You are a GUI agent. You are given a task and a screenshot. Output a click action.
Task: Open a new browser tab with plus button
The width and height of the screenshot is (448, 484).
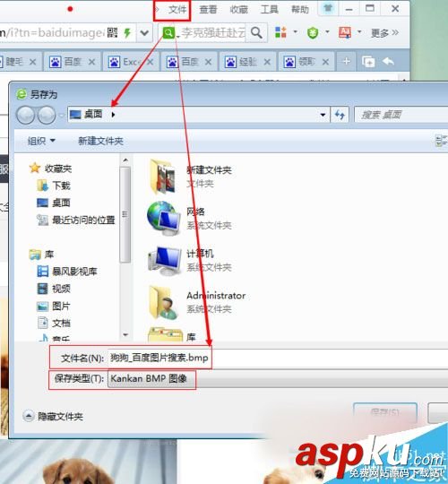click(x=347, y=62)
